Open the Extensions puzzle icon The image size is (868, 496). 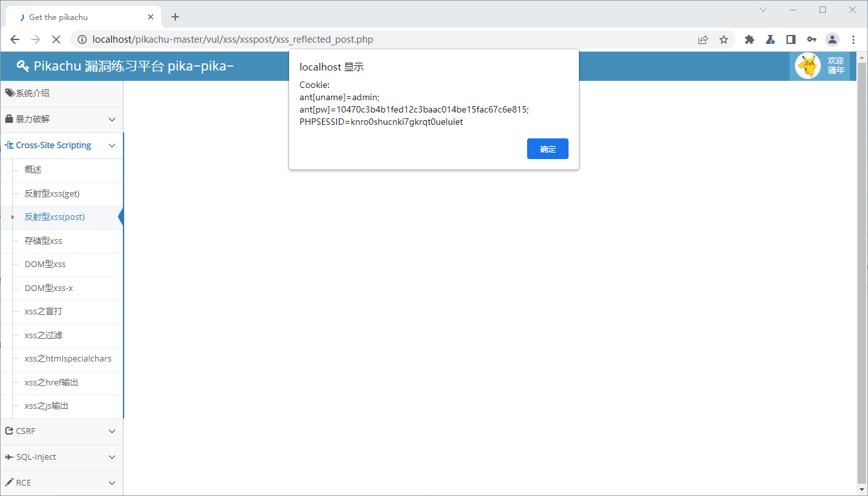coord(750,39)
